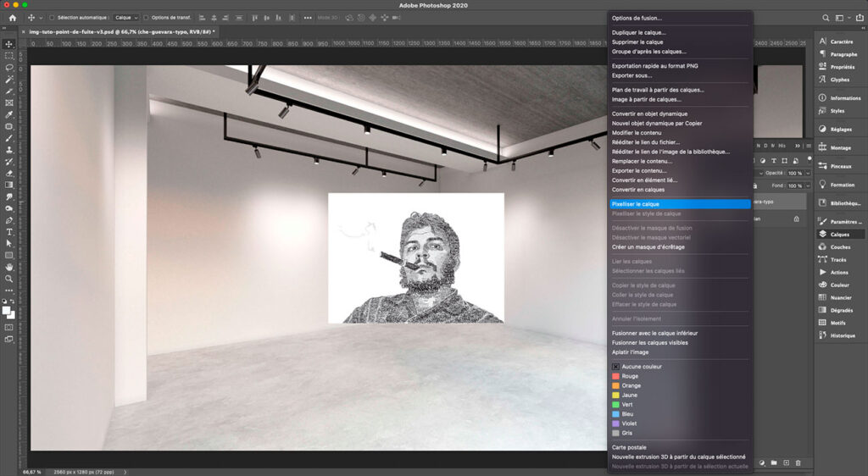The width and height of the screenshot is (868, 476).
Task: Check the Aucune couleur option
Action: pos(616,367)
